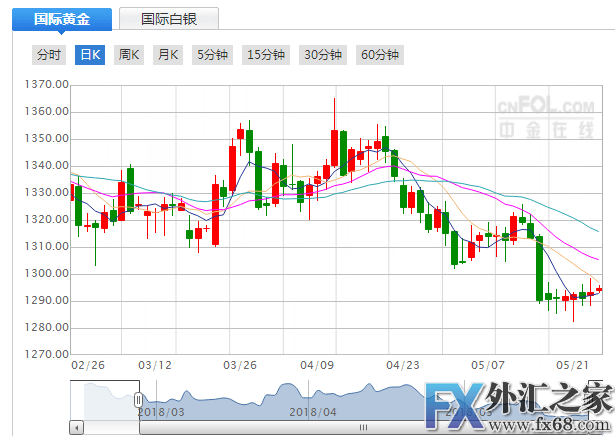
Task: Show the 60分钟 chart
Action: [x=380, y=54]
